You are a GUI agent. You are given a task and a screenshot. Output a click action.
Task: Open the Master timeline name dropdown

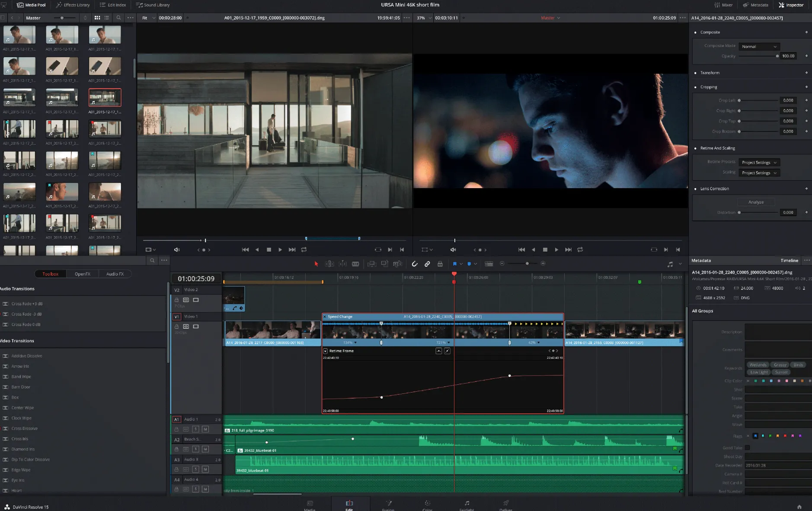point(550,18)
